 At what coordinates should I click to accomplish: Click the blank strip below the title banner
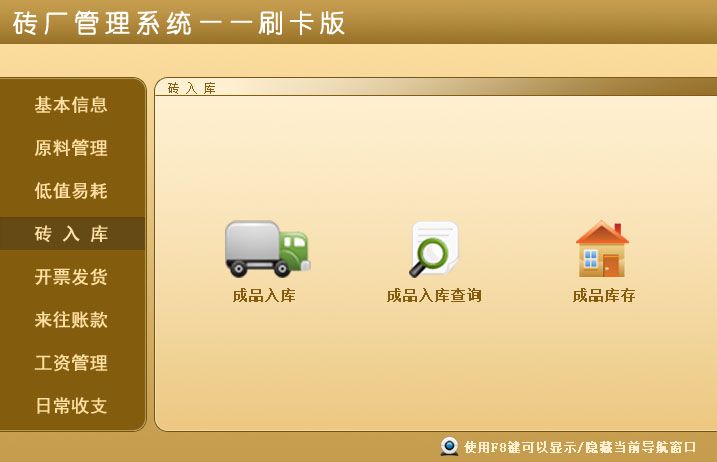tap(358, 60)
